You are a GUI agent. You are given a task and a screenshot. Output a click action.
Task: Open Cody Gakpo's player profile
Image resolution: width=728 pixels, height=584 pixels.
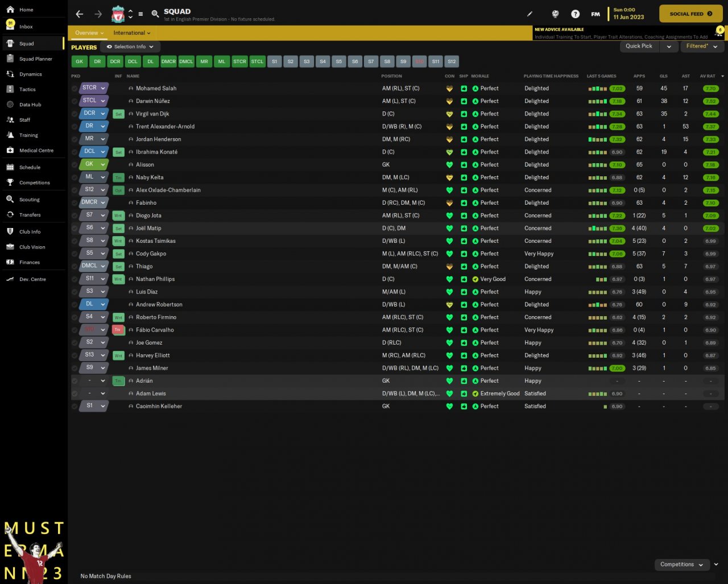[x=151, y=254]
